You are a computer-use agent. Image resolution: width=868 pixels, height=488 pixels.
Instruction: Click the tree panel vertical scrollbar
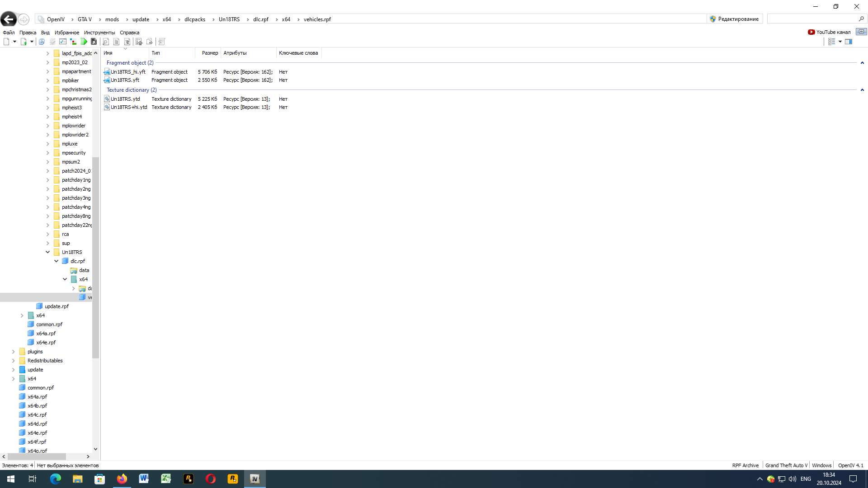tap(95, 258)
